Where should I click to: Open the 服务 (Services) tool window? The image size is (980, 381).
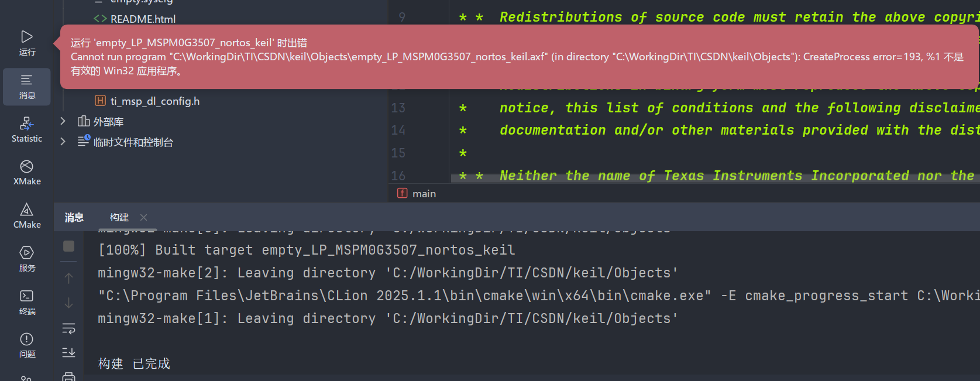click(27, 259)
